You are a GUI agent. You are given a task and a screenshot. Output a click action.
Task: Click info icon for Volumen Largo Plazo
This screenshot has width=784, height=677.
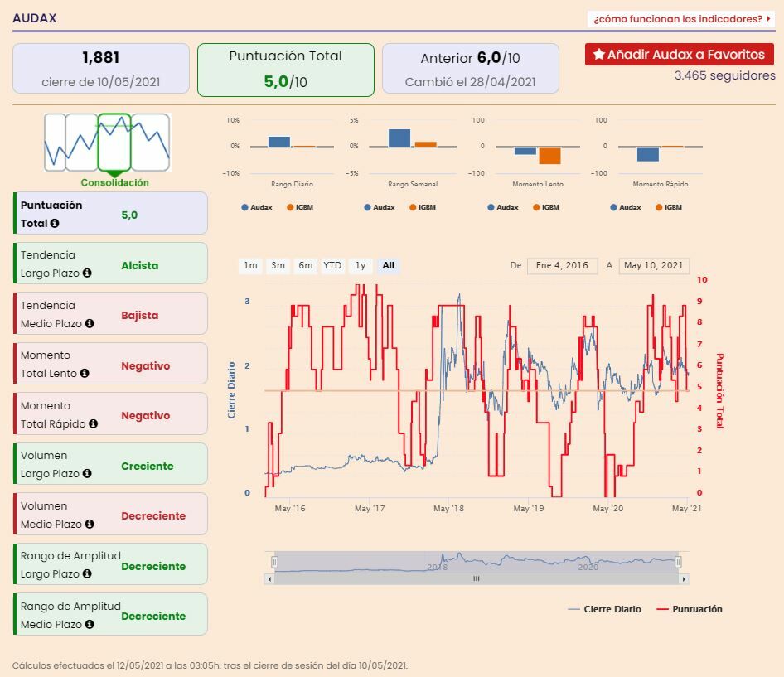pos(87,473)
